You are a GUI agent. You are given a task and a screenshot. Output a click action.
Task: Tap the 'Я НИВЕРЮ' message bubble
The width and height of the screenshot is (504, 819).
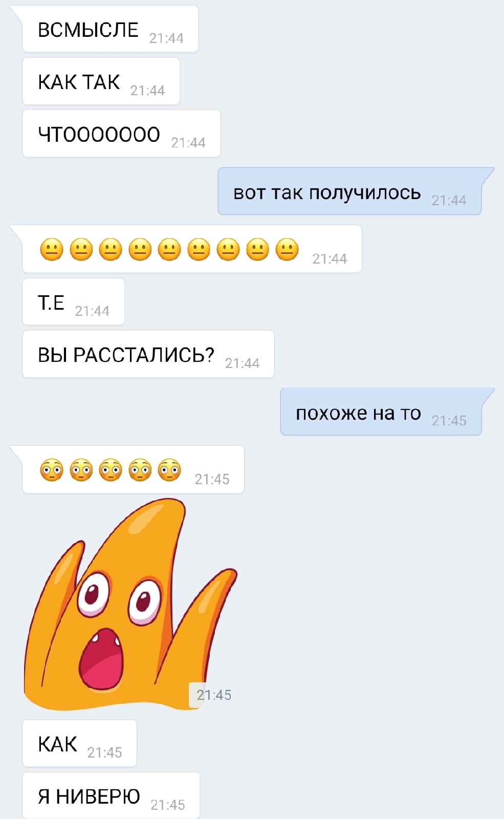click(111, 795)
